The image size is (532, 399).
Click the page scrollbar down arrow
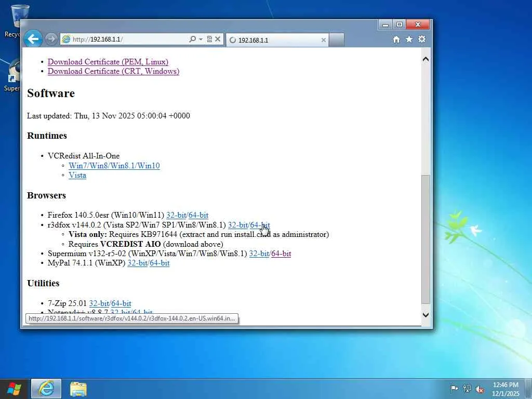pos(425,315)
